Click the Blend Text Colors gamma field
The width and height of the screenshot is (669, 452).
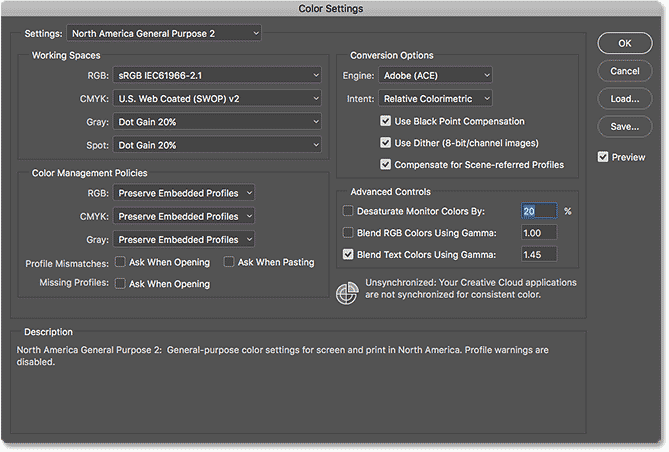coord(538,254)
